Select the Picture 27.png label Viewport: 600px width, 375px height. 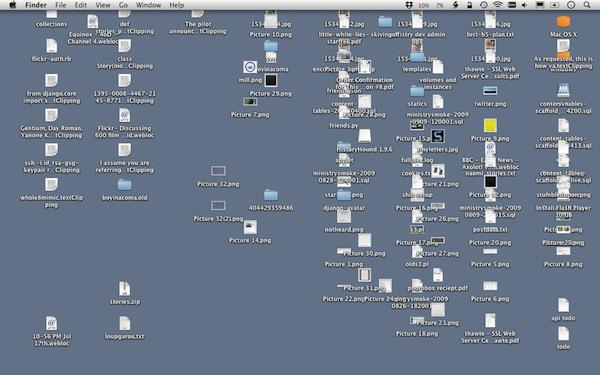point(438,253)
